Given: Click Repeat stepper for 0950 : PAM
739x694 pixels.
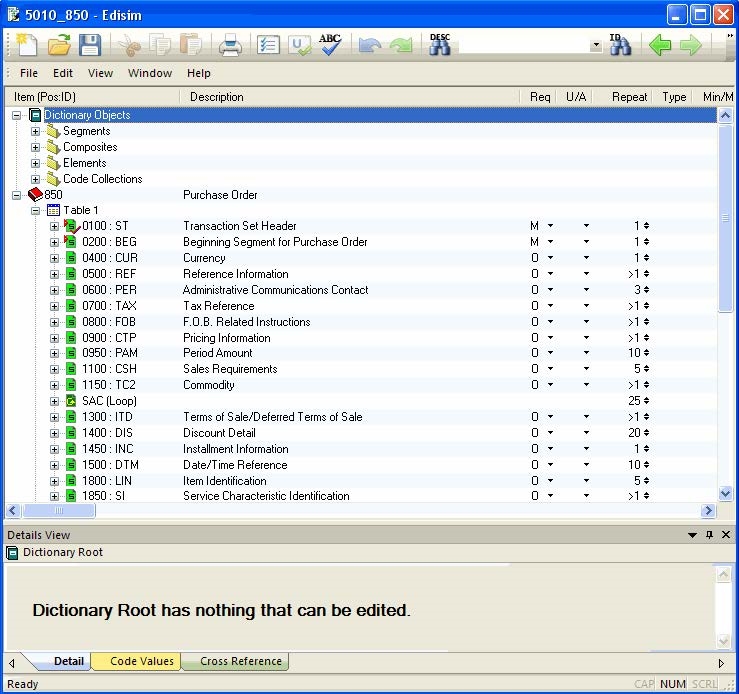Looking at the screenshot, I should click(x=646, y=353).
